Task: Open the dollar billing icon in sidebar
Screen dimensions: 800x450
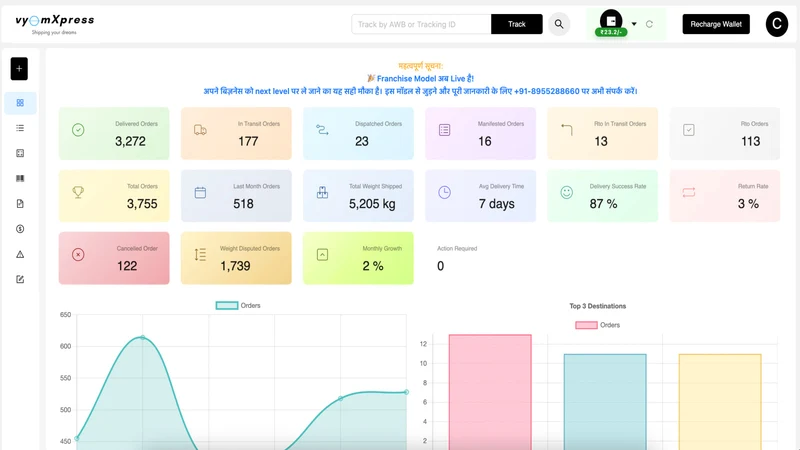Action: (x=20, y=229)
